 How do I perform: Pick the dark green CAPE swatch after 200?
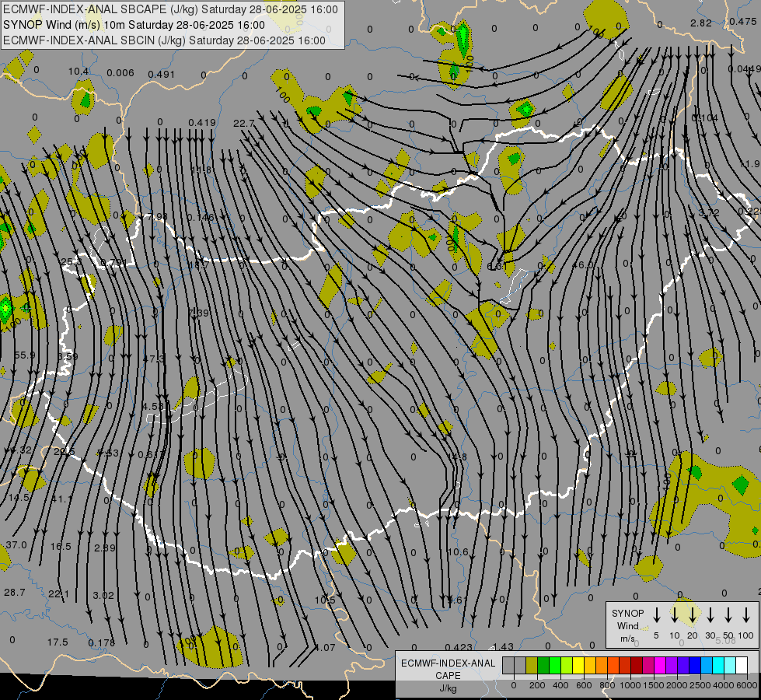click(543, 666)
